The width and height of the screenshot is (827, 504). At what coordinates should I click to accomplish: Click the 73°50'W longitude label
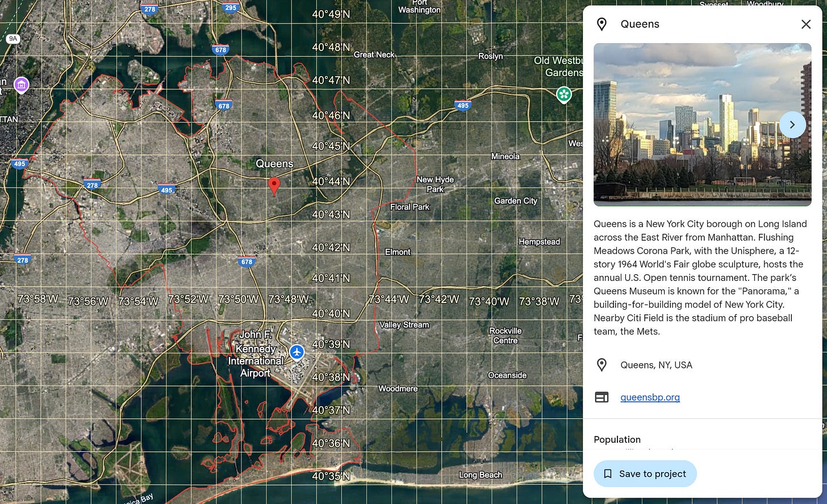click(238, 299)
